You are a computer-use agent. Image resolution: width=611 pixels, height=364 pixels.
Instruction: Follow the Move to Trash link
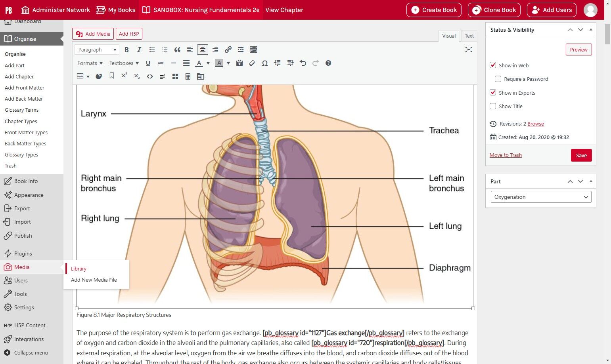(x=506, y=155)
